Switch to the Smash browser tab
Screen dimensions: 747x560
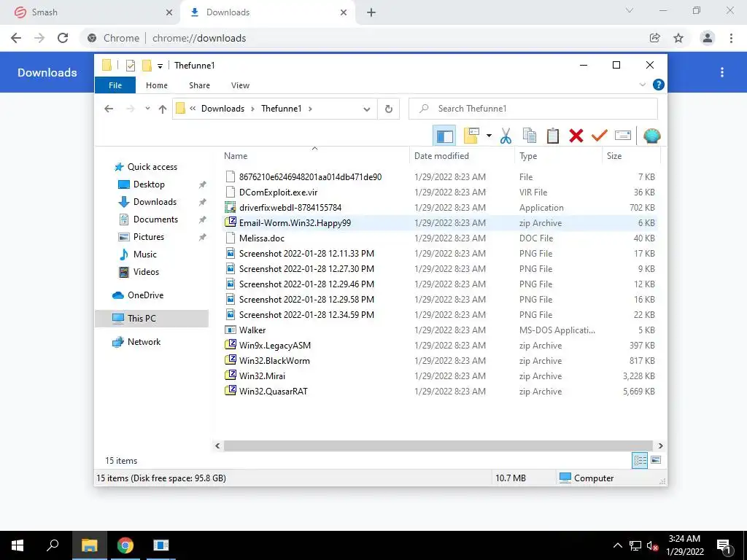[90, 12]
